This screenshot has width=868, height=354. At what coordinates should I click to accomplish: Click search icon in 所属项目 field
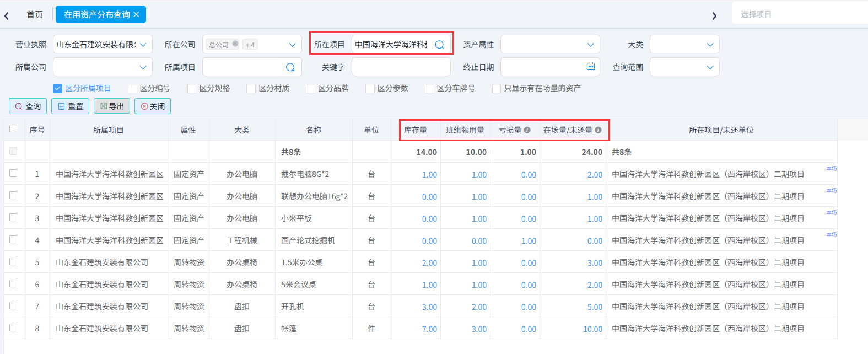pos(290,67)
